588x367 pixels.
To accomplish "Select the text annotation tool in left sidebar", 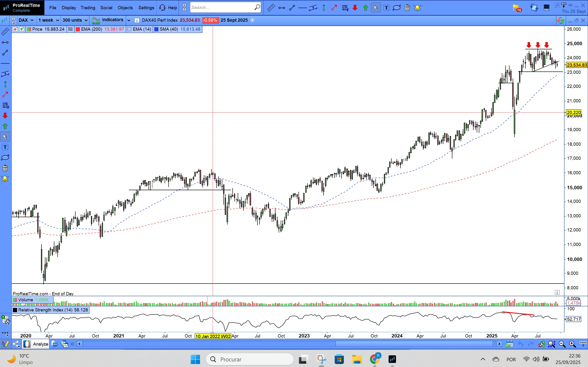I will pos(5,147).
